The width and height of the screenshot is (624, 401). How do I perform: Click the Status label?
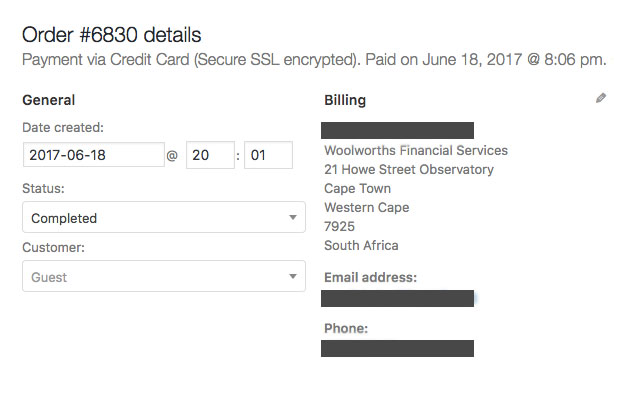coord(42,187)
